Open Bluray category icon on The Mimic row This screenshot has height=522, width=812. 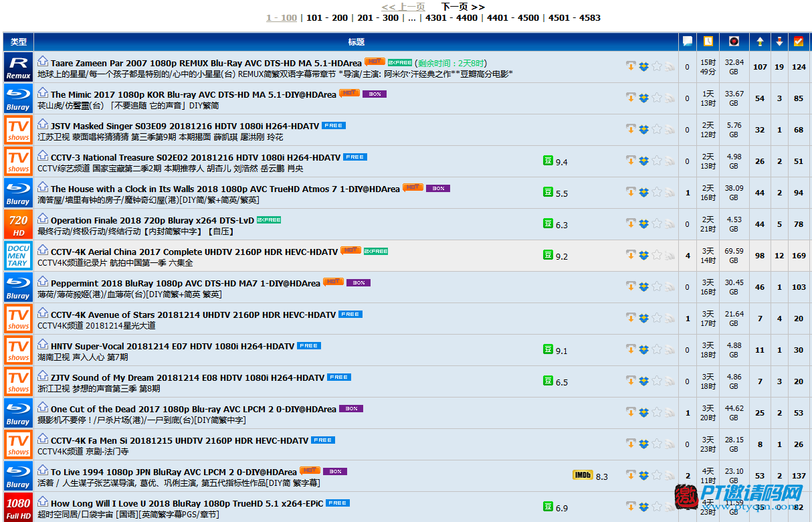(18, 98)
